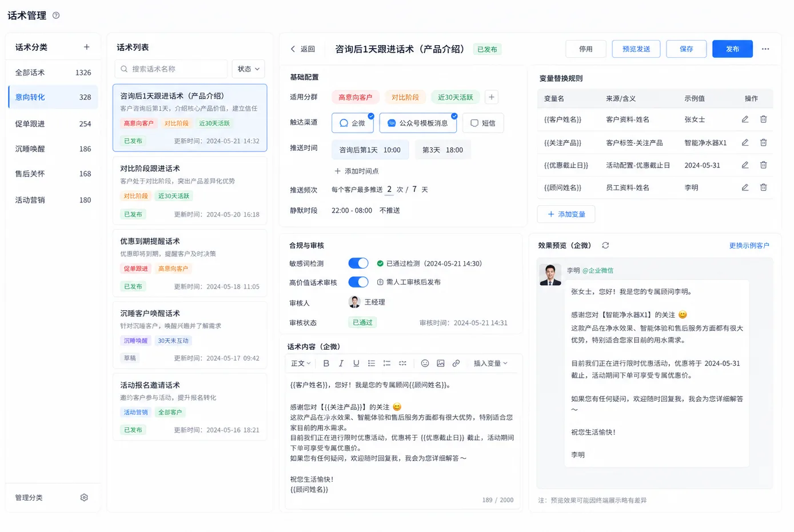Add another 适用分群 tag with plus
This screenshot has width=794, height=532.
pyautogui.click(x=491, y=97)
